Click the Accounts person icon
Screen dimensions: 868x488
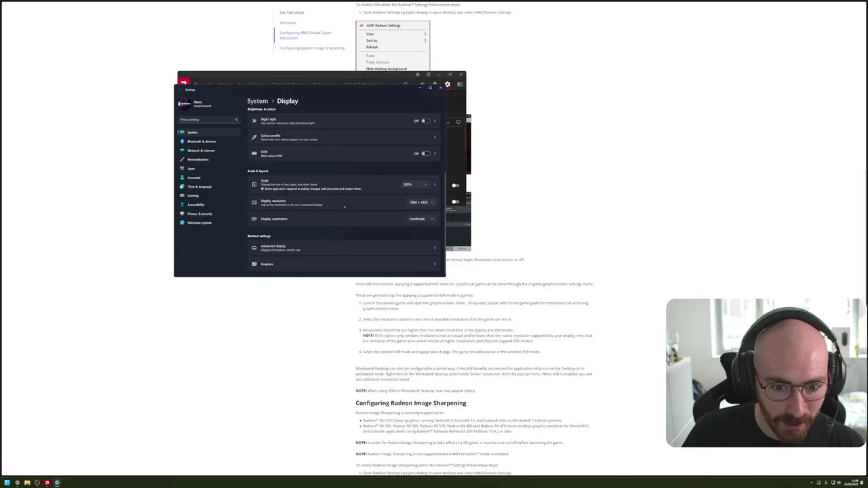click(182, 178)
